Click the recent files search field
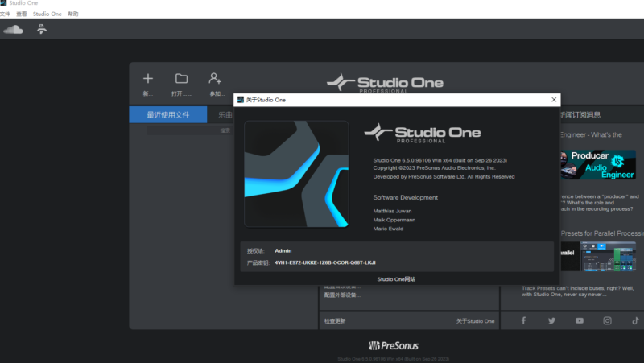 click(189, 130)
